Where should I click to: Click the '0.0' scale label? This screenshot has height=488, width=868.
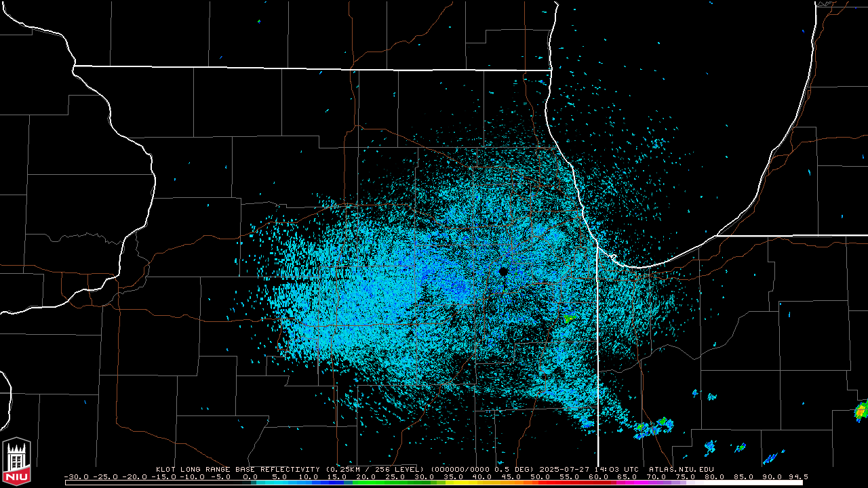point(250,476)
